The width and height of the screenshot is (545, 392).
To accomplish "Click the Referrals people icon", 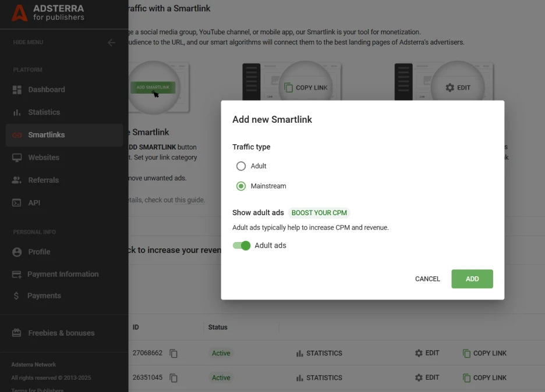I will 17,180.
